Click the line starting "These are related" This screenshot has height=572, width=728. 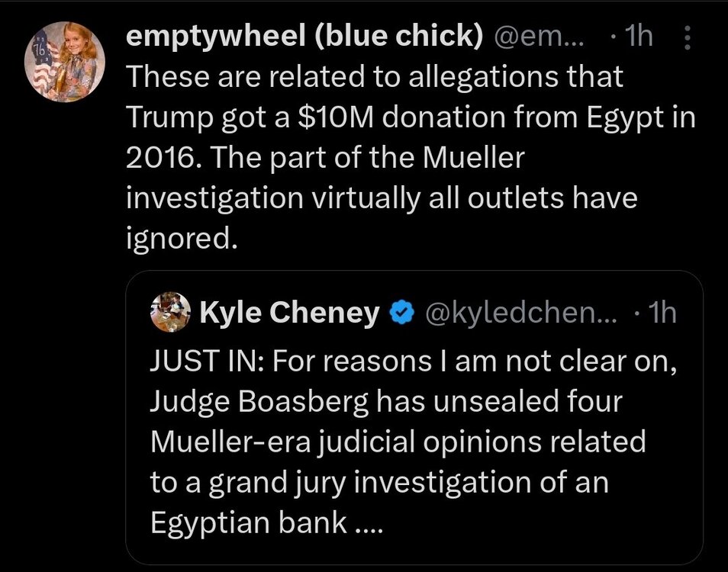coord(374,76)
